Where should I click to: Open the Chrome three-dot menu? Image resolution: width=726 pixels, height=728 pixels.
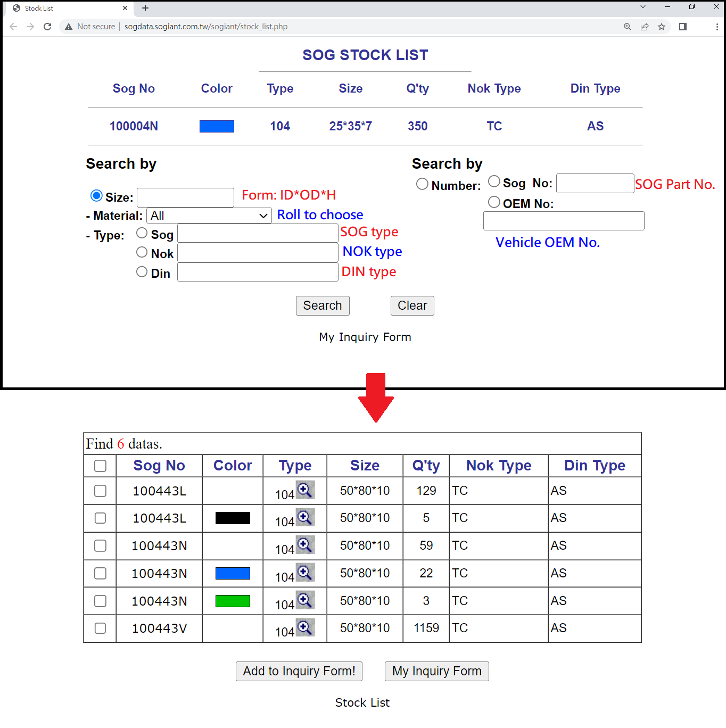point(717,27)
